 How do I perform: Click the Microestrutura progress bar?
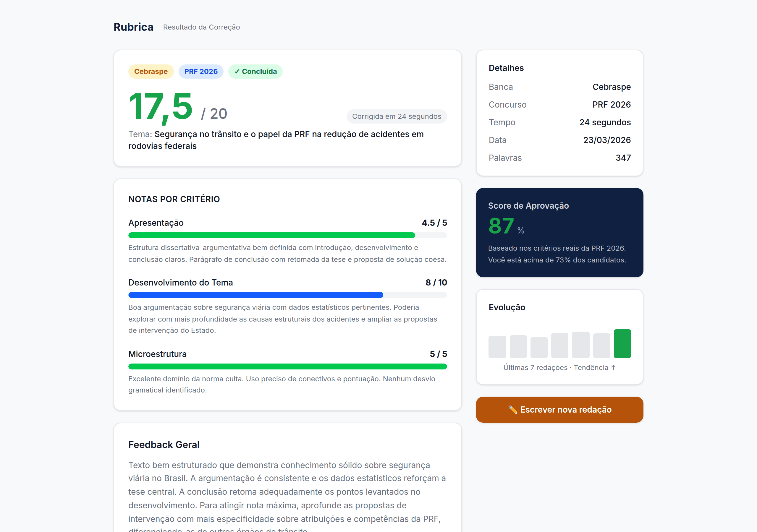[x=287, y=366]
